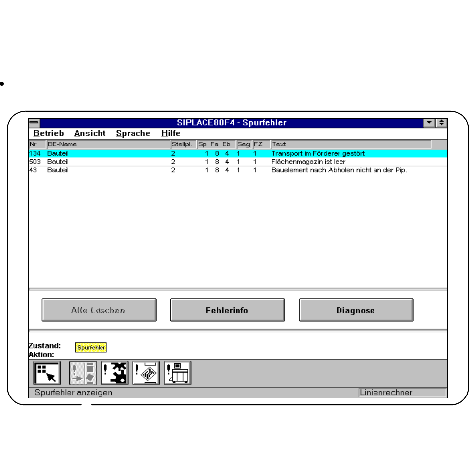The image size is (476, 468).
Task: Click the Alle Löschen button
Action: tap(99, 310)
